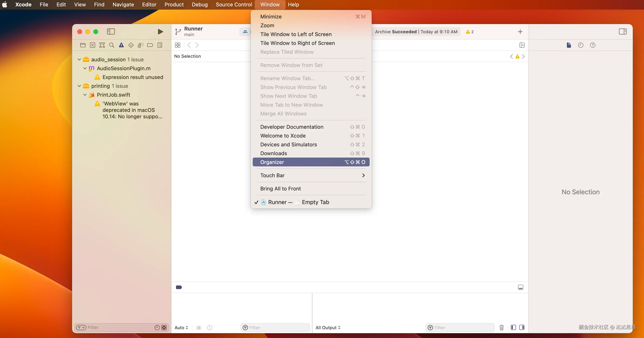
Task: Collapse the PrintJob.swift file node
Action: 85,95
